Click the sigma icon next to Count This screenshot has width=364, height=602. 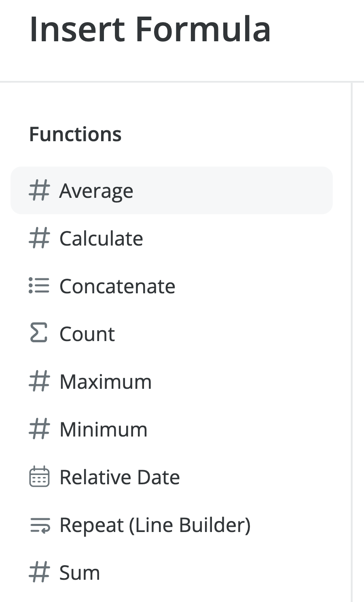coord(39,334)
